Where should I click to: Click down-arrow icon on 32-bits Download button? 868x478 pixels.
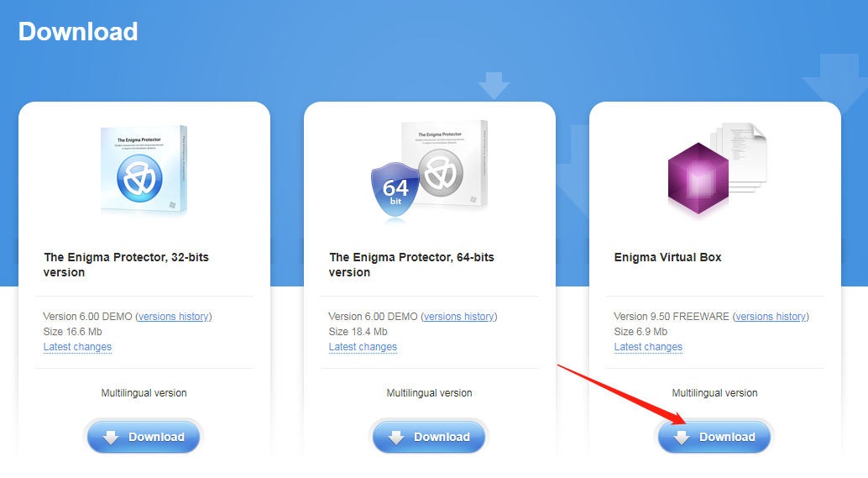point(111,438)
